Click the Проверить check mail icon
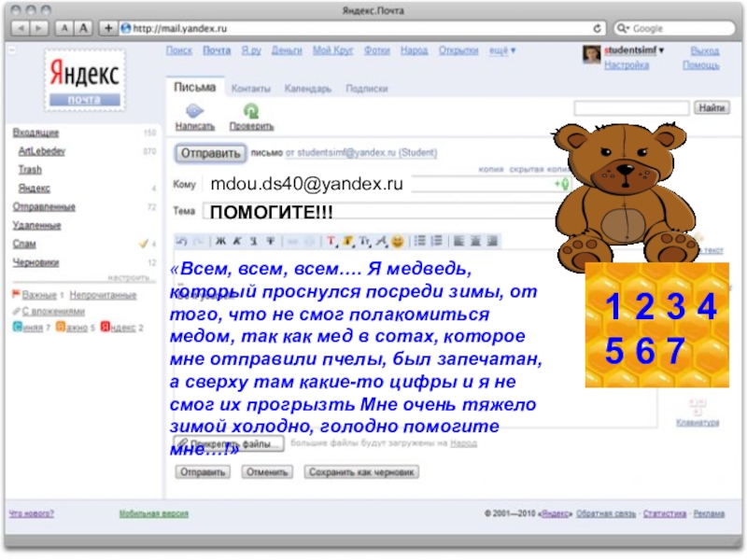 coord(251,111)
